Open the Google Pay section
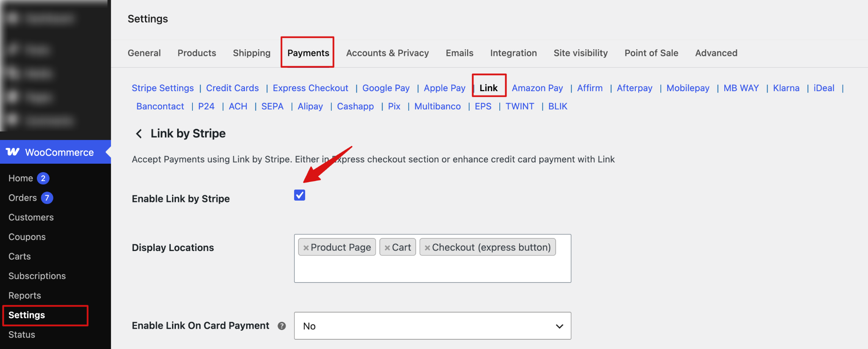868x349 pixels. point(386,88)
